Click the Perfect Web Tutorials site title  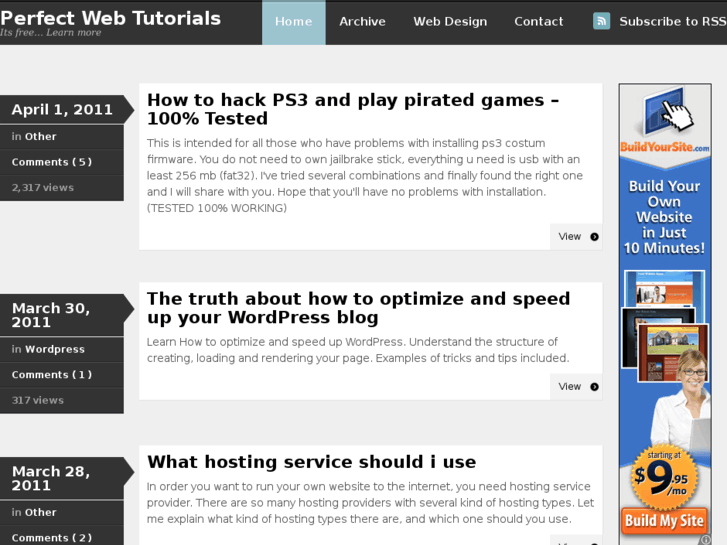click(x=110, y=18)
